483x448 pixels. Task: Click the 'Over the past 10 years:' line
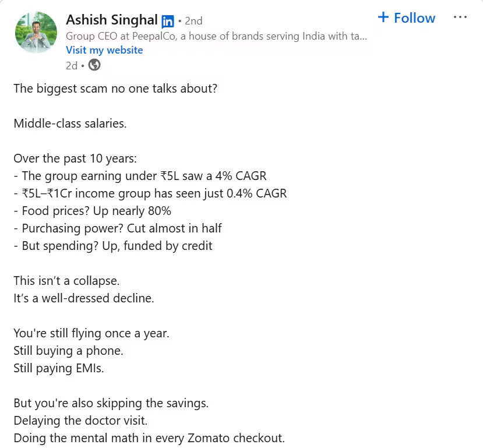click(75, 158)
